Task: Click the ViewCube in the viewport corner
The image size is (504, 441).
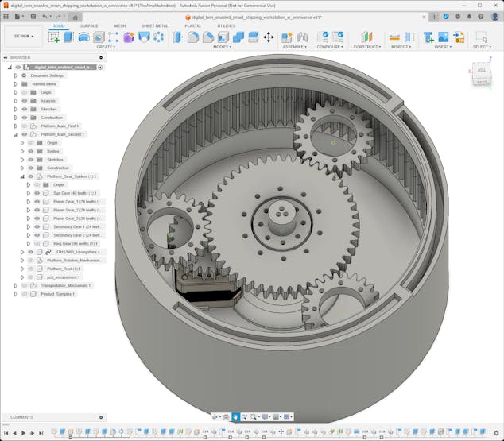Action: [x=482, y=72]
